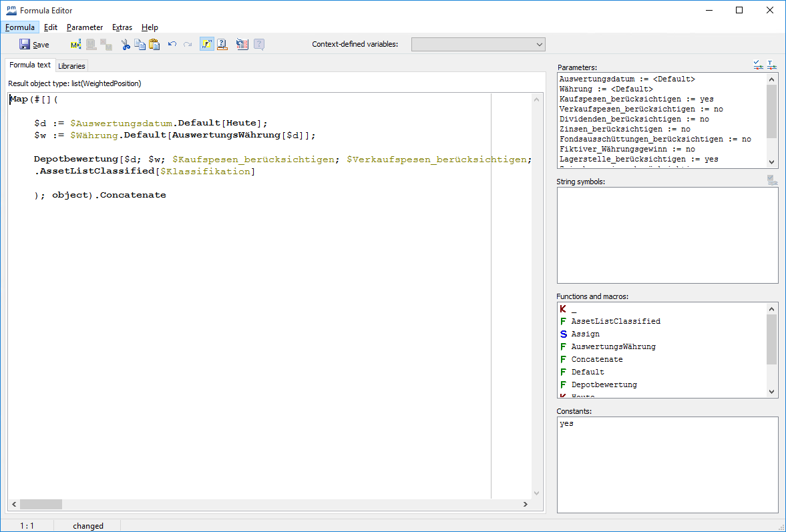Image resolution: width=786 pixels, height=532 pixels.
Task: Click the Save floppy disk icon
Action: point(25,45)
